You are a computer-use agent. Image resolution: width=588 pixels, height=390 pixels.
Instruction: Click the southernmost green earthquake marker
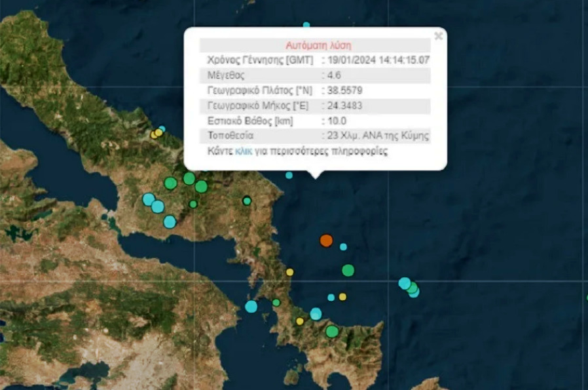click(332, 331)
